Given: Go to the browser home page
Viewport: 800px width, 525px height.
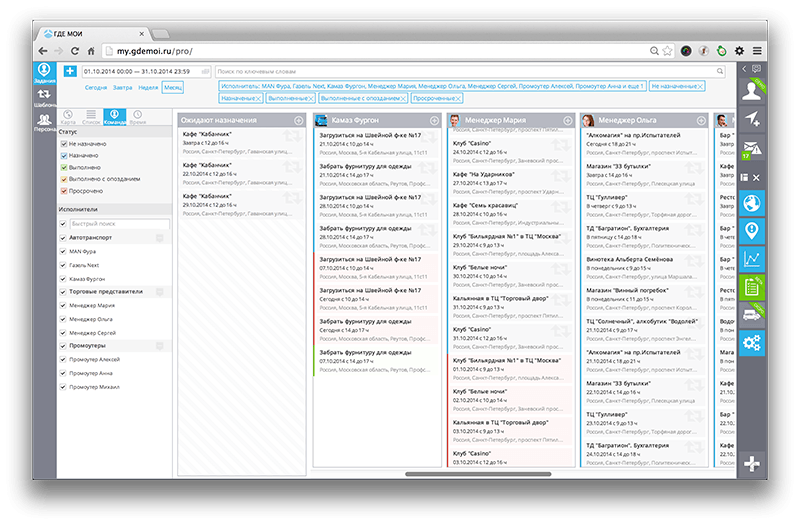Looking at the screenshot, I should point(91,51).
